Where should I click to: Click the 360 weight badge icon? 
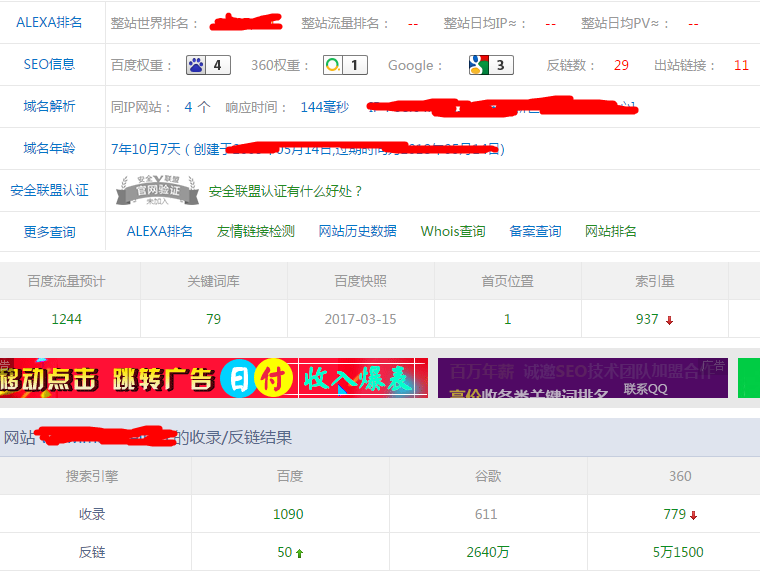pos(345,65)
